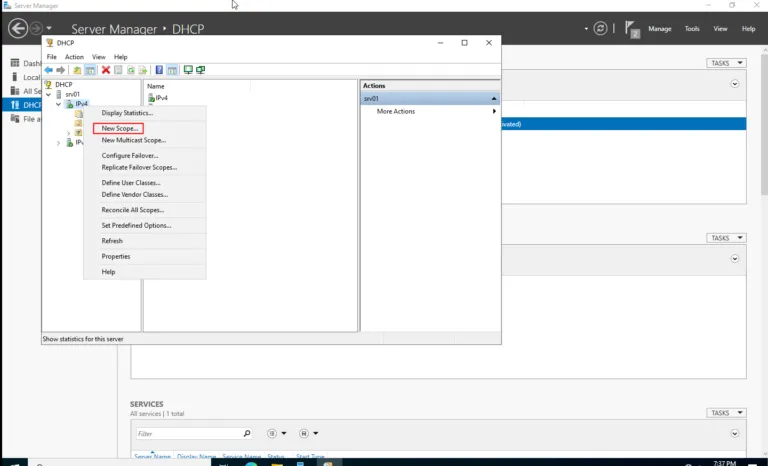The width and height of the screenshot is (768, 466).
Task: Click the Refresh toolbar icon in DHCP console
Action: 130,70
